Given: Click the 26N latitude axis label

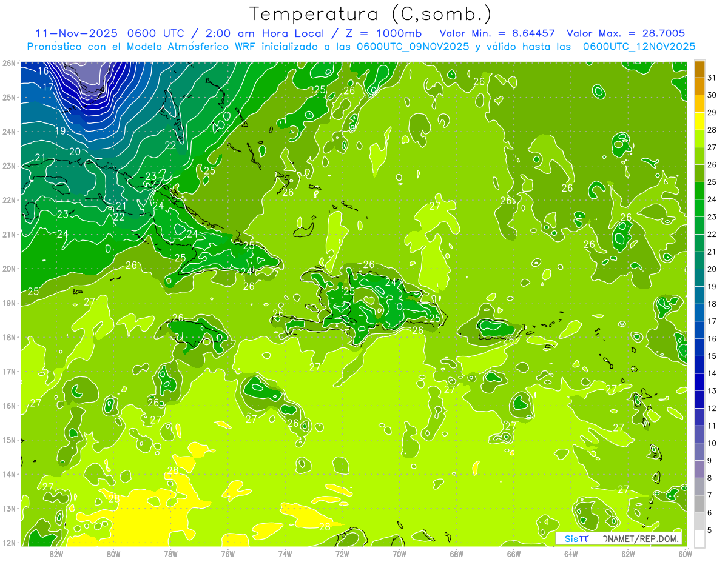Looking at the screenshot, I should [9, 63].
